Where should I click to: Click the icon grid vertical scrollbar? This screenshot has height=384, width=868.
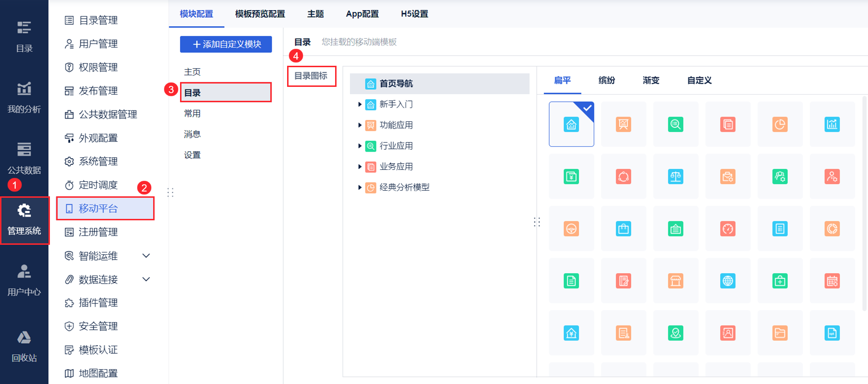pyautogui.click(x=865, y=204)
